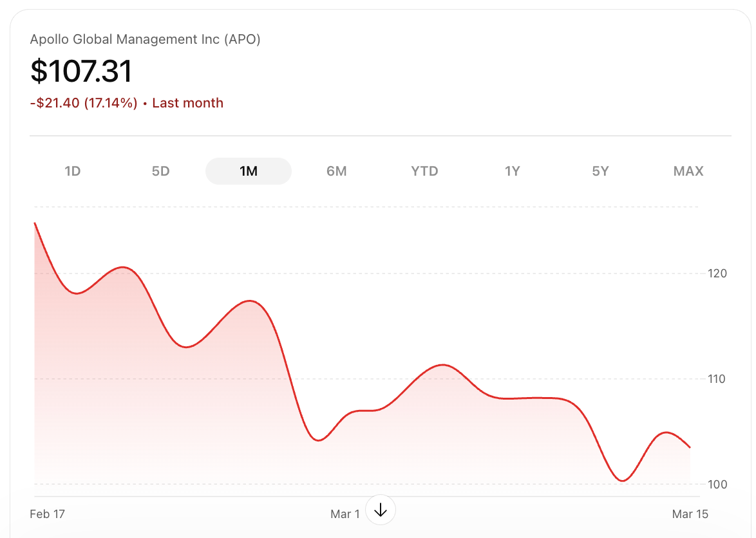Click the $107.31 current price

(81, 71)
